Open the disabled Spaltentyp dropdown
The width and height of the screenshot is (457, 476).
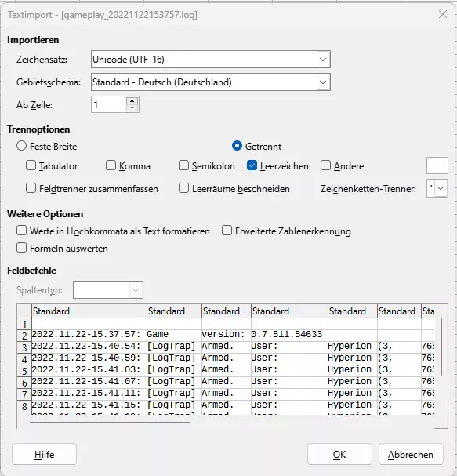click(108, 290)
